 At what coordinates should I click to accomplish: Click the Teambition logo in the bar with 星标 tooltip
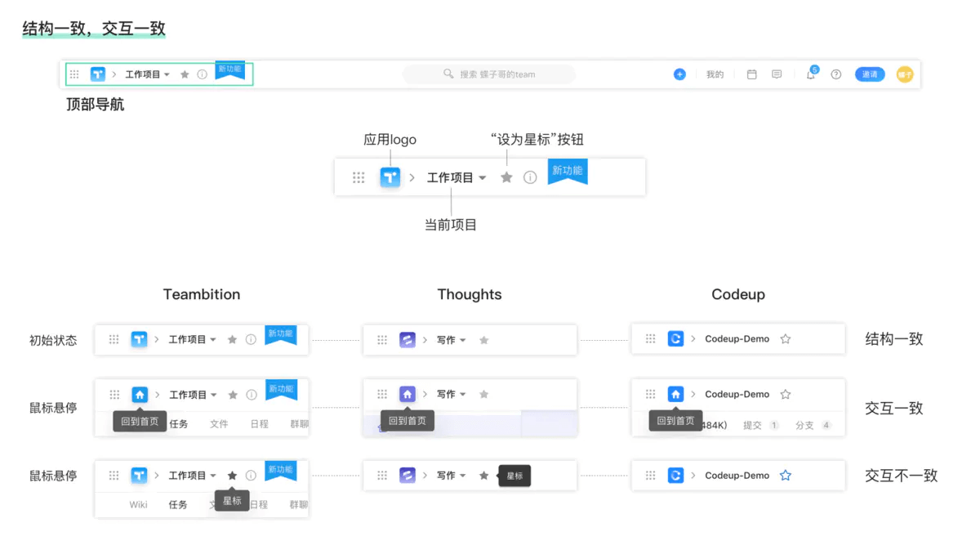click(140, 475)
